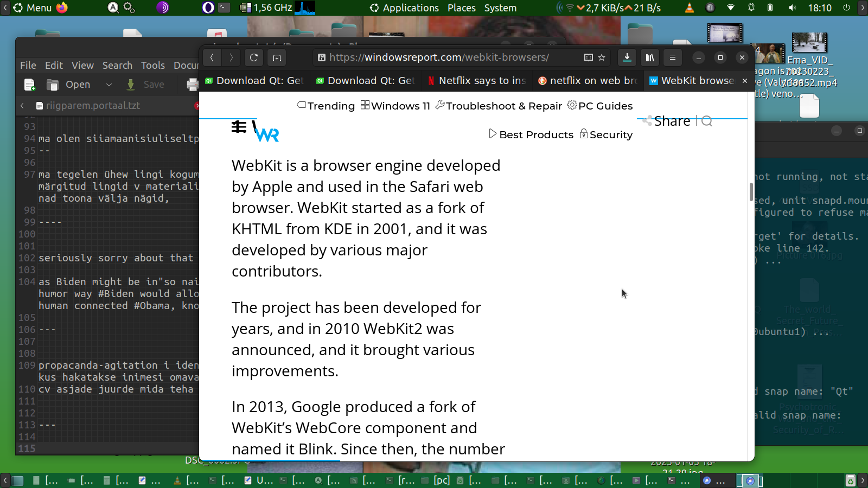Open the site hamburger menu beside the logo
868x488 pixels.
point(239,127)
